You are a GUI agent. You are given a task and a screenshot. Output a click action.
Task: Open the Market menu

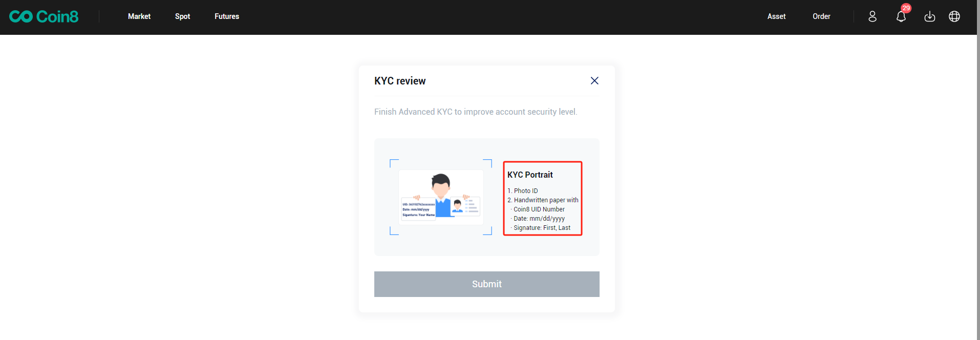coord(139,16)
